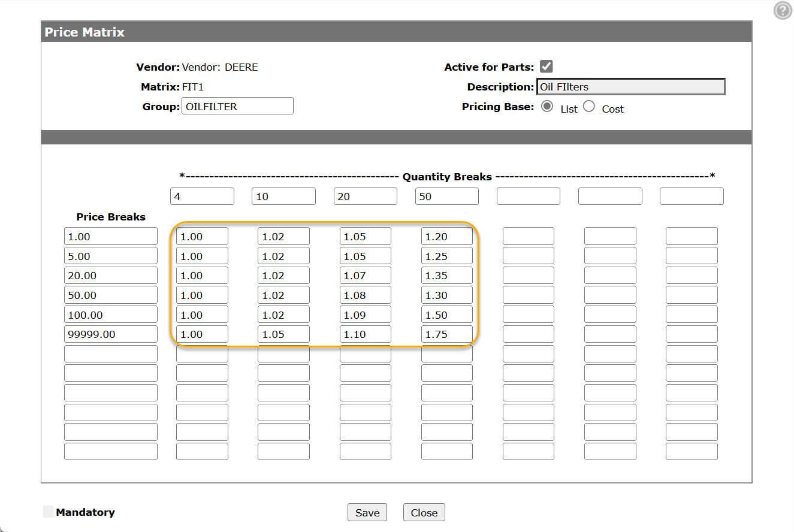Click the 1.00 multiplier under quantity 4, row 99999.00
This screenshot has height=532, width=794.
coord(203,334)
